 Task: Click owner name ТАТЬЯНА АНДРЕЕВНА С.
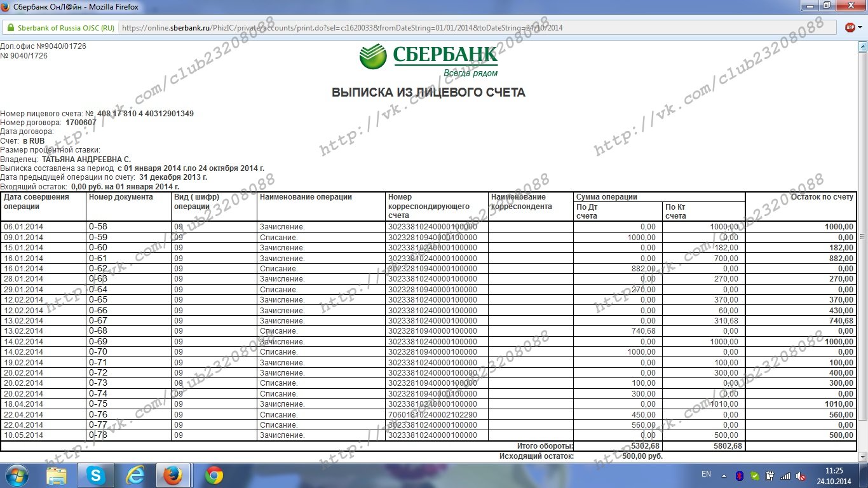86,159
